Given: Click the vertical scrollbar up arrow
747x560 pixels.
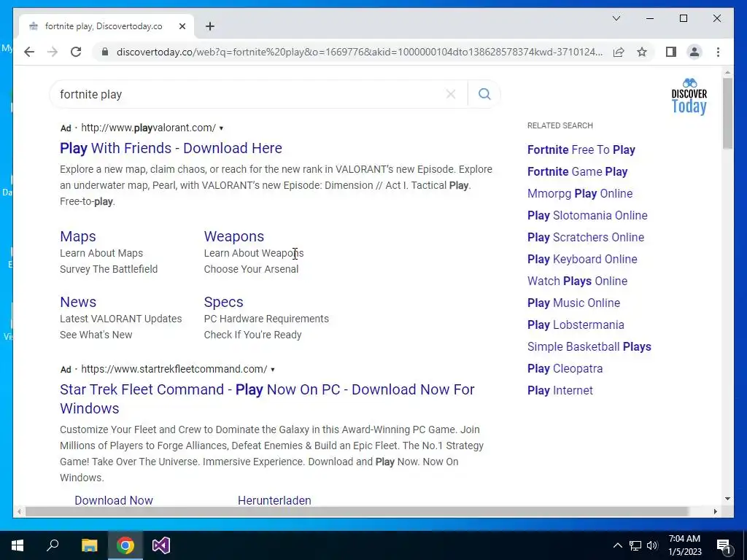Looking at the screenshot, I should [727, 73].
